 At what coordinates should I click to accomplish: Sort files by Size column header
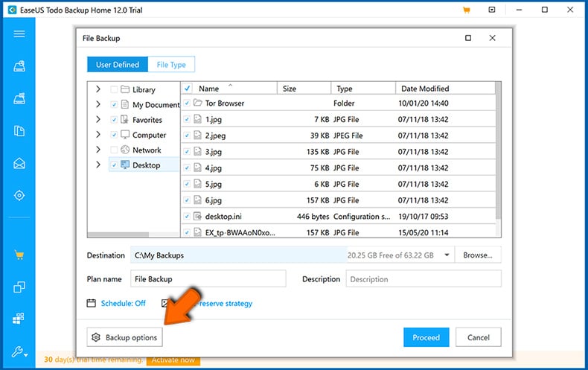pyautogui.click(x=304, y=88)
